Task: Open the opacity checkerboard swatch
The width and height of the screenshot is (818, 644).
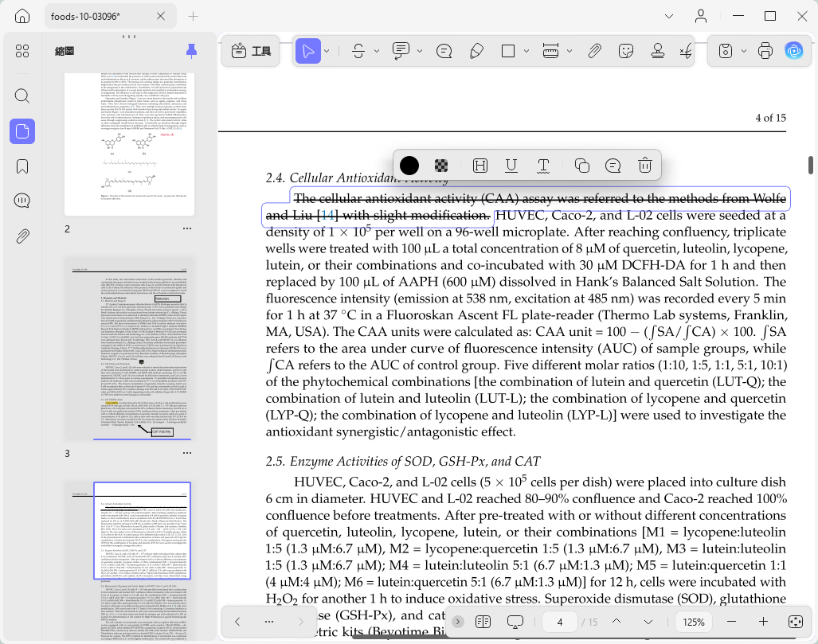Action: 441,166
